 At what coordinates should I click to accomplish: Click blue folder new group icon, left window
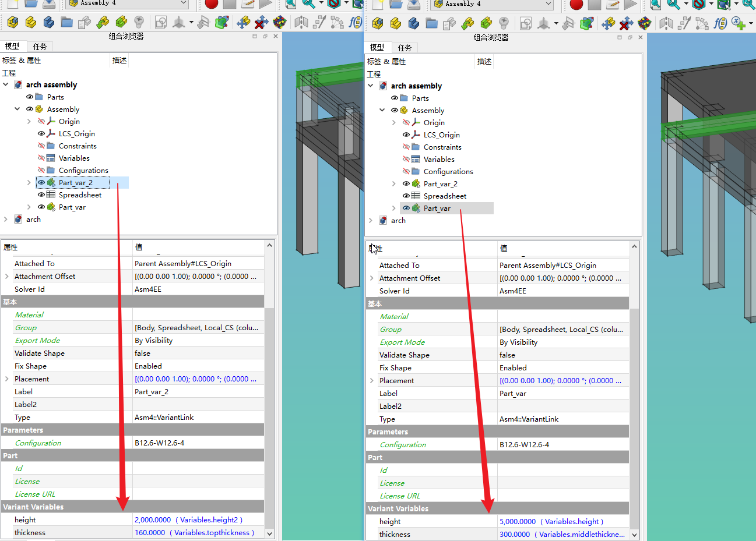pos(67,22)
